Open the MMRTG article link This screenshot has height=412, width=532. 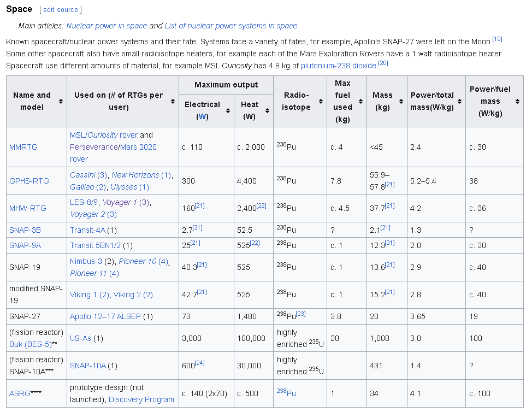(23, 148)
